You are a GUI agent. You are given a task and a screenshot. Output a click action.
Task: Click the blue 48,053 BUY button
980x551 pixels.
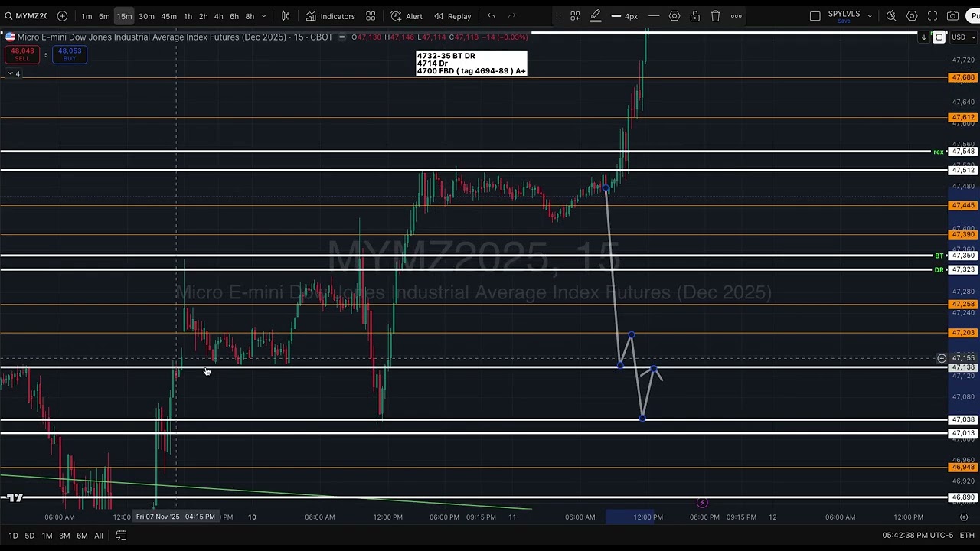point(70,54)
